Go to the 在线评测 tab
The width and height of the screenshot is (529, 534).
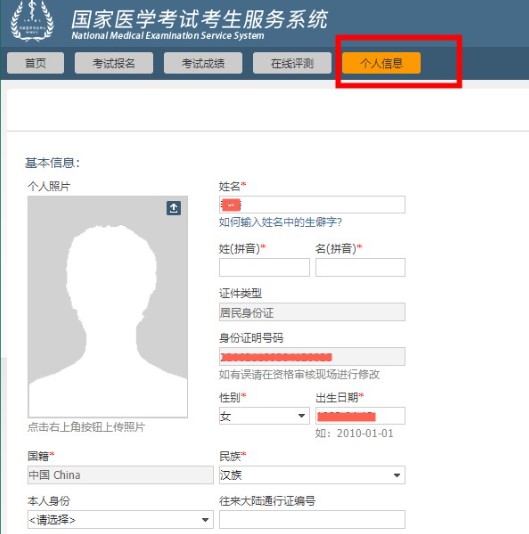tap(292, 63)
